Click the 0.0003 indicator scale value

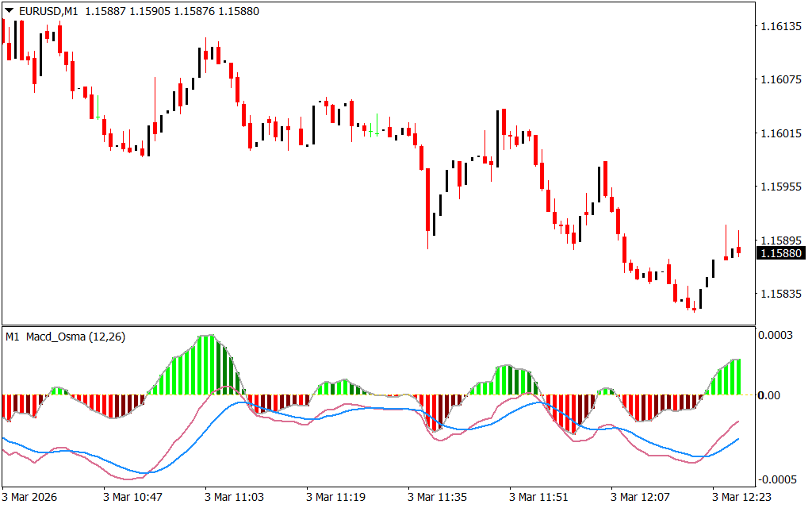point(778,335)
